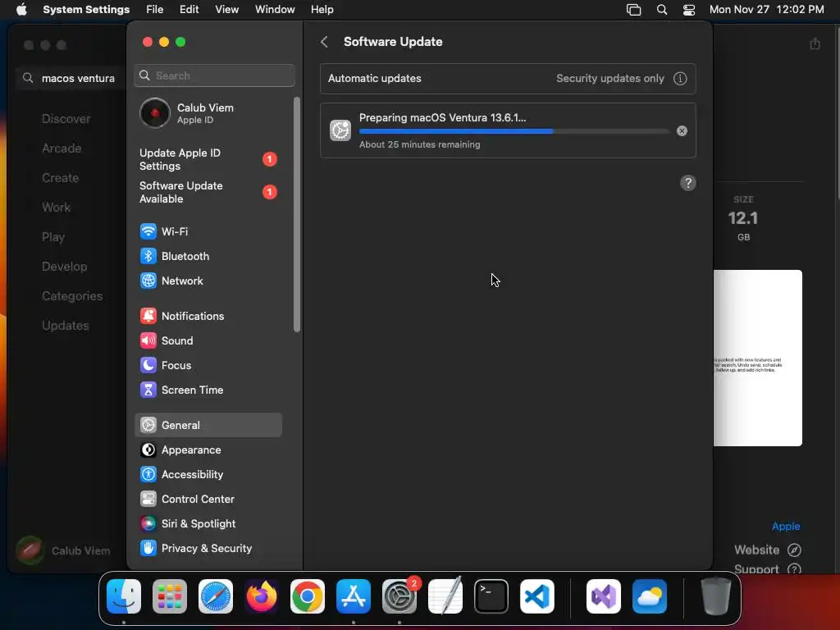Launch Visual Studio Code from the Dock

coord(536,596)
